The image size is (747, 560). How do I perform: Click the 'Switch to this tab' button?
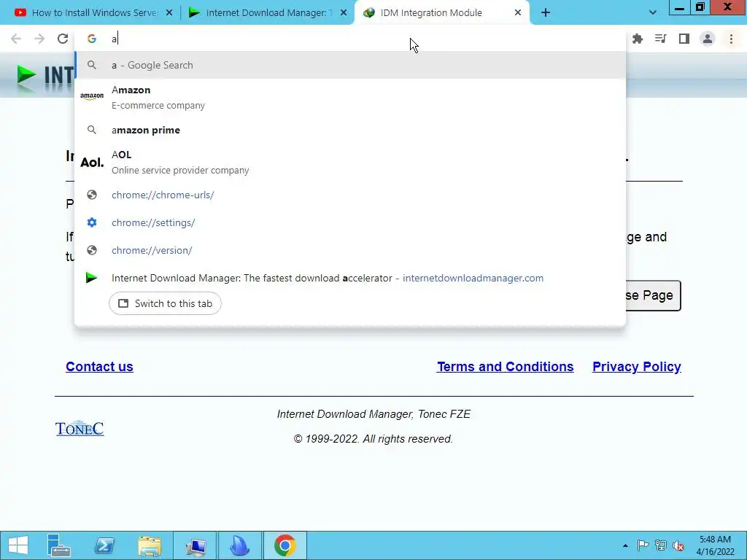click(x=165, y=303)
